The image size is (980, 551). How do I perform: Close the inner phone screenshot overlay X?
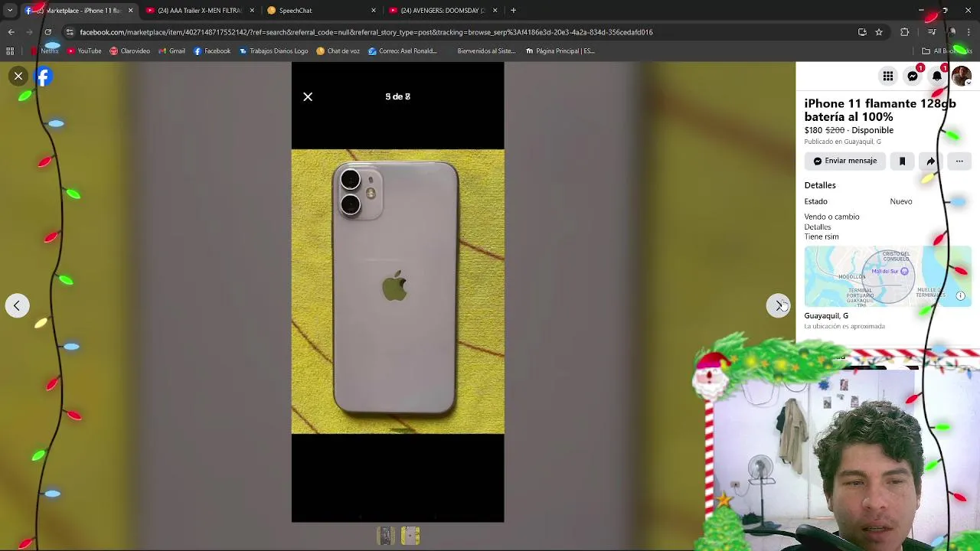click(x=308, y=96)
